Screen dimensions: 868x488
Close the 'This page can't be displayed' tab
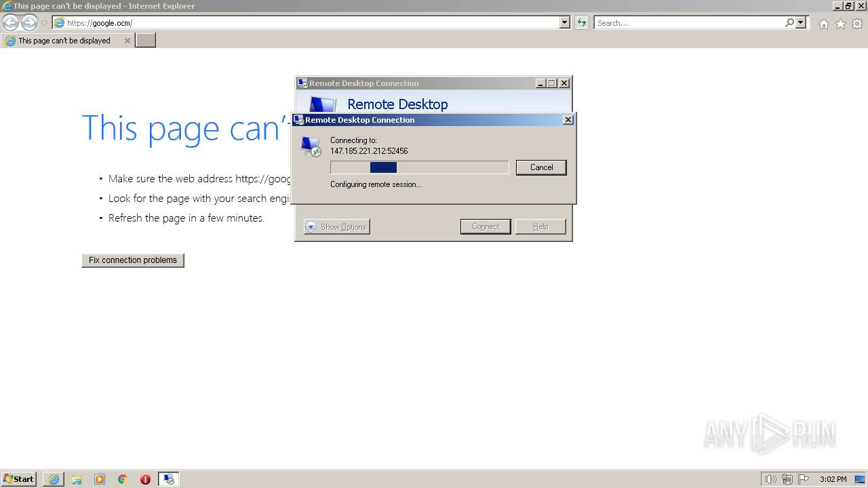(x=127, y=41)
